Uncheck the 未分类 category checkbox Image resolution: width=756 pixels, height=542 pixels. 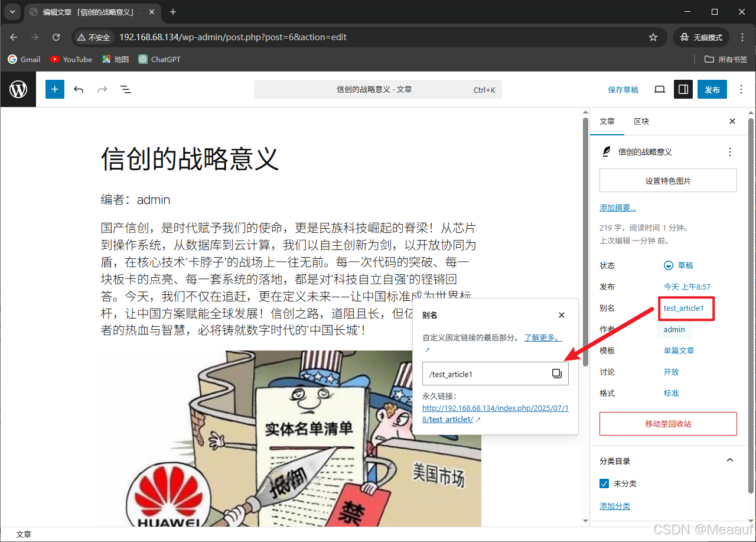point(604,483)
